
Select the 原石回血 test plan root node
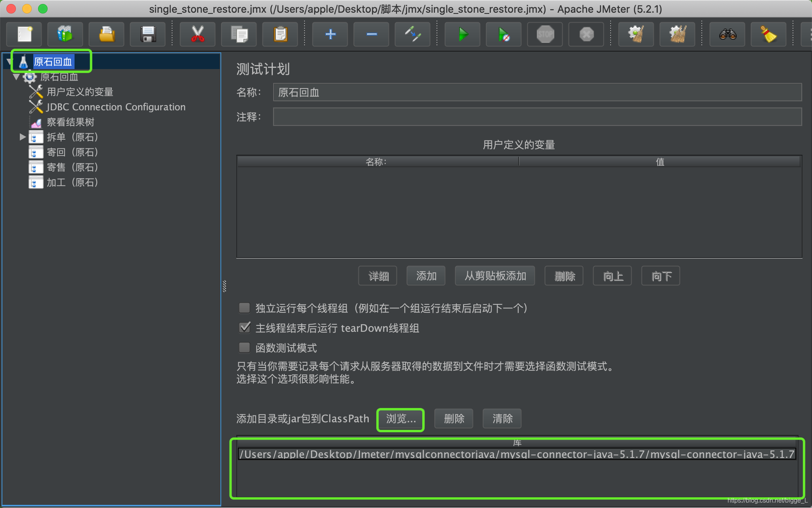pyautogui.click(x=53, y=62)
